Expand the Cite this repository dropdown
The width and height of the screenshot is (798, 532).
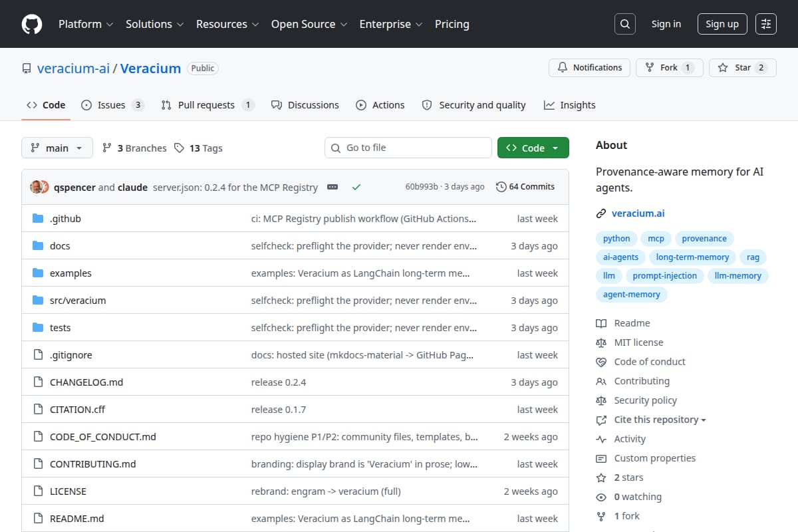pos(660,420)
